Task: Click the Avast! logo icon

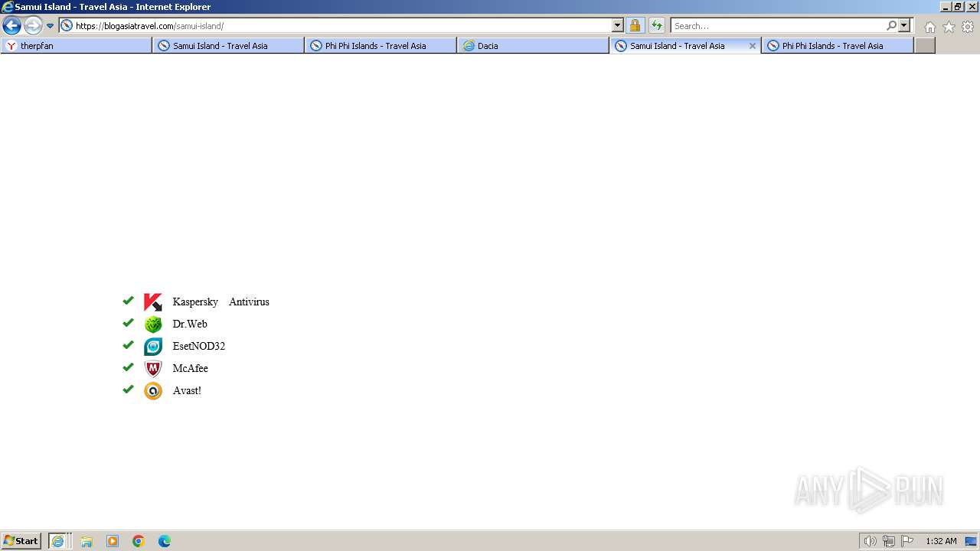Action: click(153, 391)
